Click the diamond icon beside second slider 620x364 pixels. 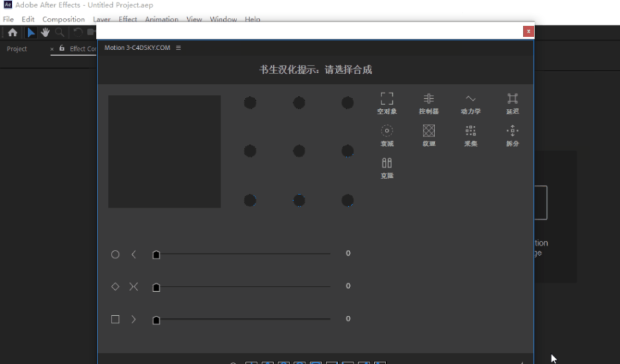(x=115, y=287)
